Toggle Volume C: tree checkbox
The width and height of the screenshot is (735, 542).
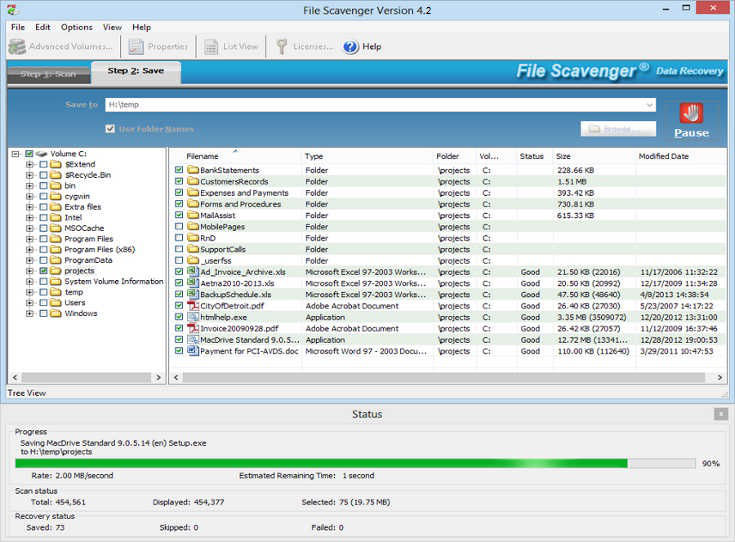29,154
